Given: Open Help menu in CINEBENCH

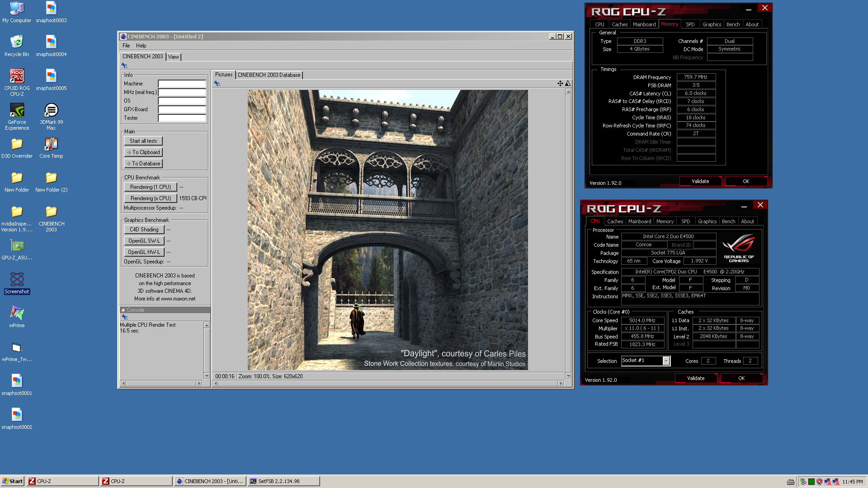Looking at the screenshot, I should 141,46.
